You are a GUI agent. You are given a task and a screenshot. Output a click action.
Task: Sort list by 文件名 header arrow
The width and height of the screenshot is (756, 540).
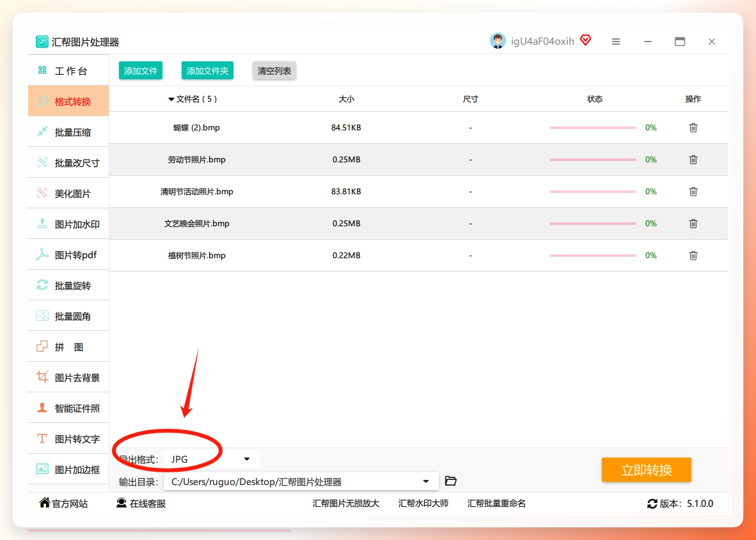(171, 99)
